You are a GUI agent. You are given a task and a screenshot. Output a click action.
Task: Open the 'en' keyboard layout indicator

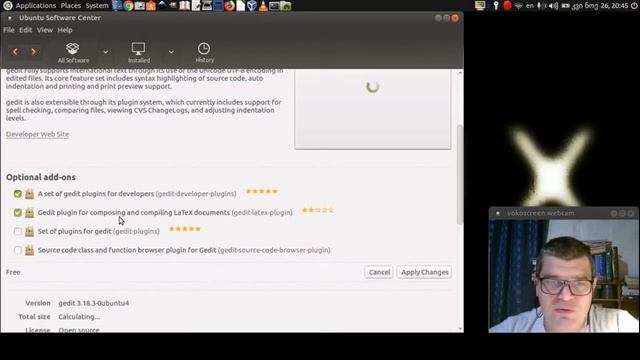click(x=530, y=6)
